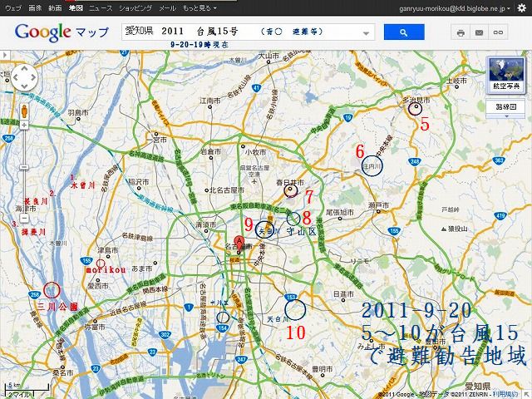This screenshot has width=532, height=399.
Task: Click the link chain icon
Action: point(498,33)
